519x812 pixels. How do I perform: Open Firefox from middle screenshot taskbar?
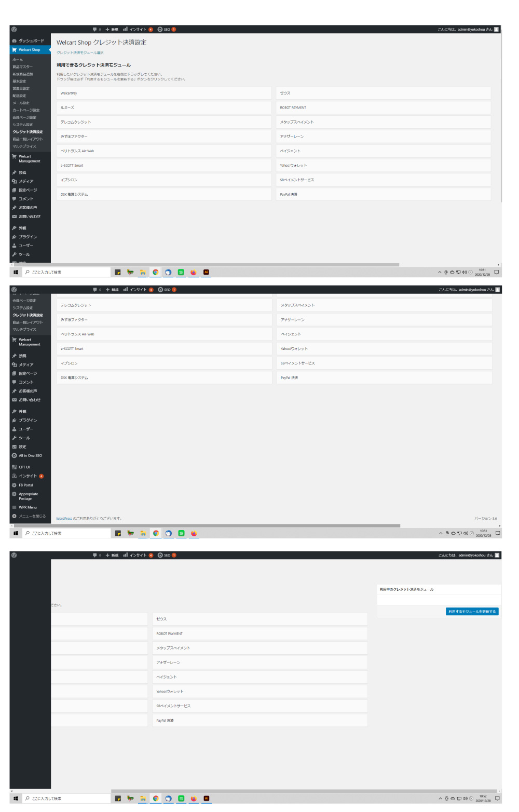(x=194, y=533)
